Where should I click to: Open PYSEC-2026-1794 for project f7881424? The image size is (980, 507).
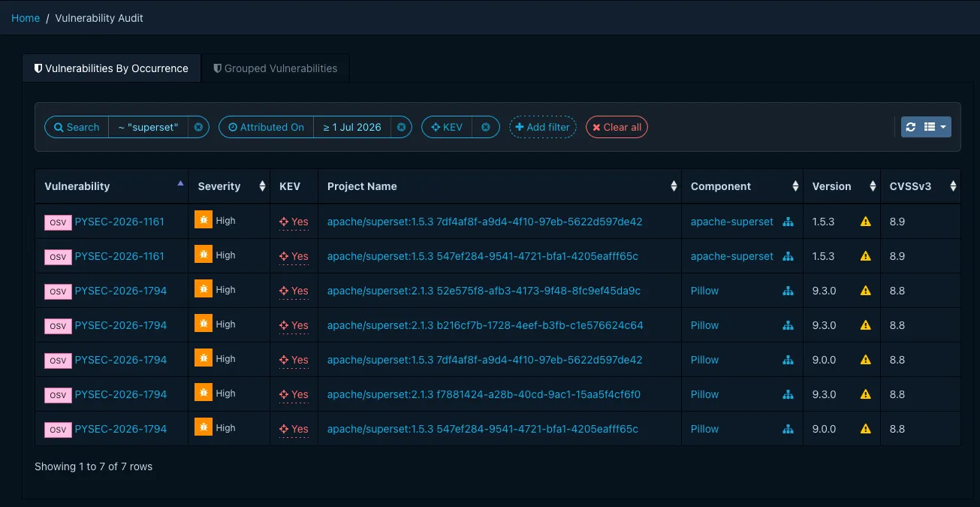point(120,394)
